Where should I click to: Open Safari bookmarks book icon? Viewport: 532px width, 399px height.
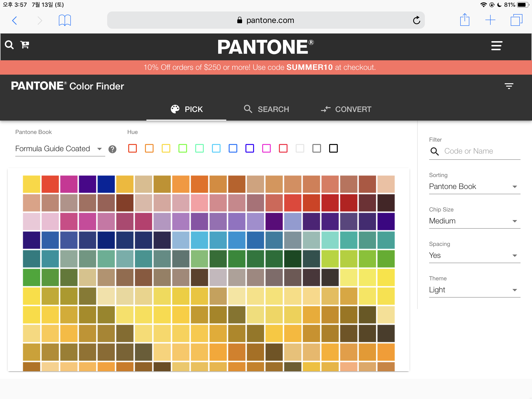click(x=65, y=20)
